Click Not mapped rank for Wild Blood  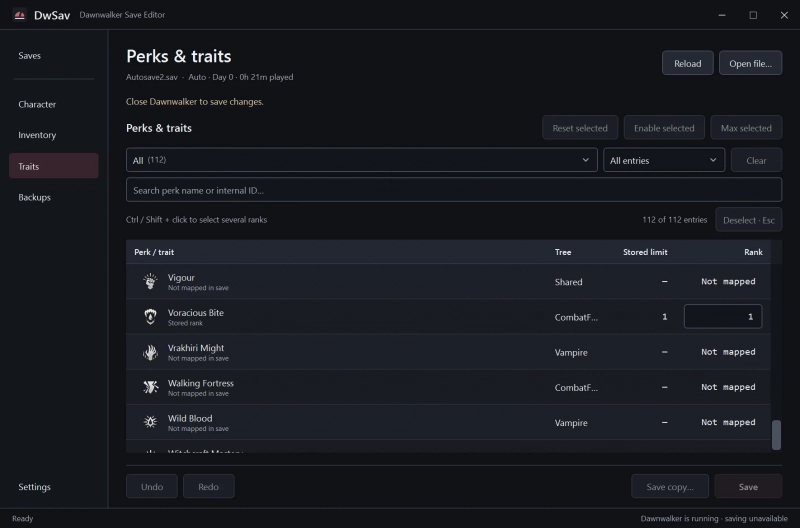point(728,422)
